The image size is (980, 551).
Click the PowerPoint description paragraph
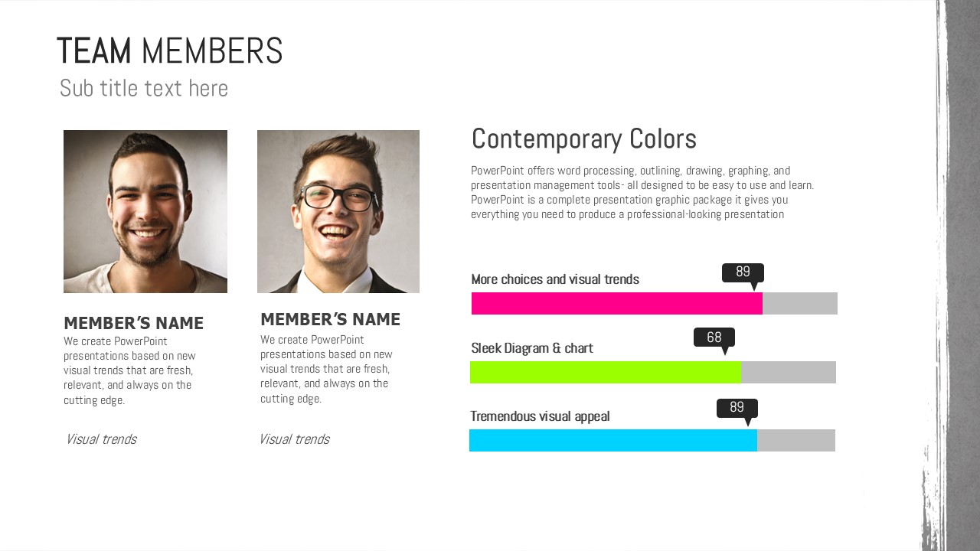pyautogui.click(x=642, y=193)
